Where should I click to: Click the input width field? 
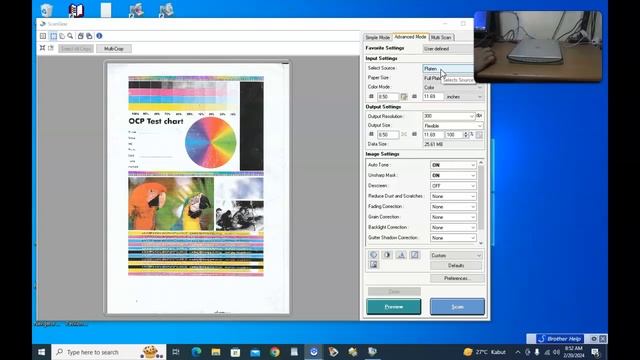click(387, 97)
